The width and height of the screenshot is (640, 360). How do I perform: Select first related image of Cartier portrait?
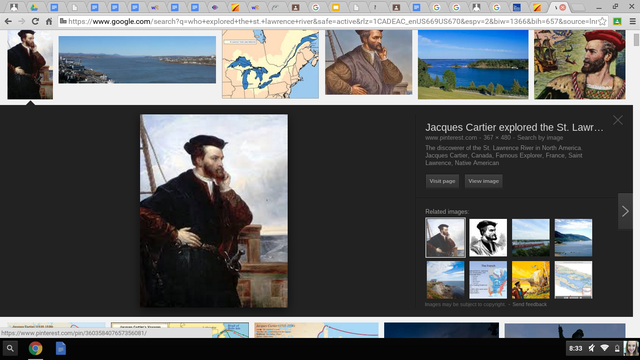click(x=445, y=238)
